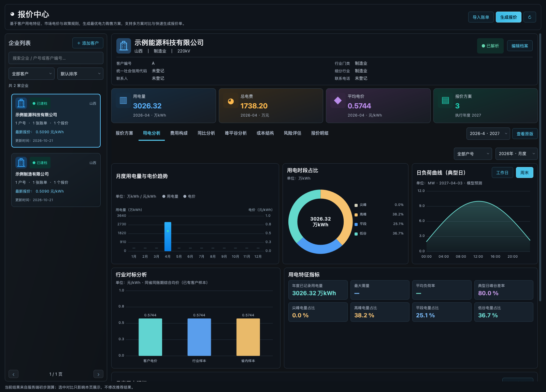Switch load curve to 工作日
The height and width of the screenshot is (392, 546).
point(502,172)
